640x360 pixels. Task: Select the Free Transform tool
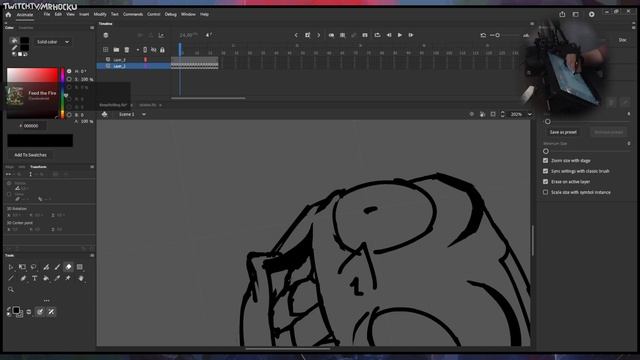[x=22, y=267]
